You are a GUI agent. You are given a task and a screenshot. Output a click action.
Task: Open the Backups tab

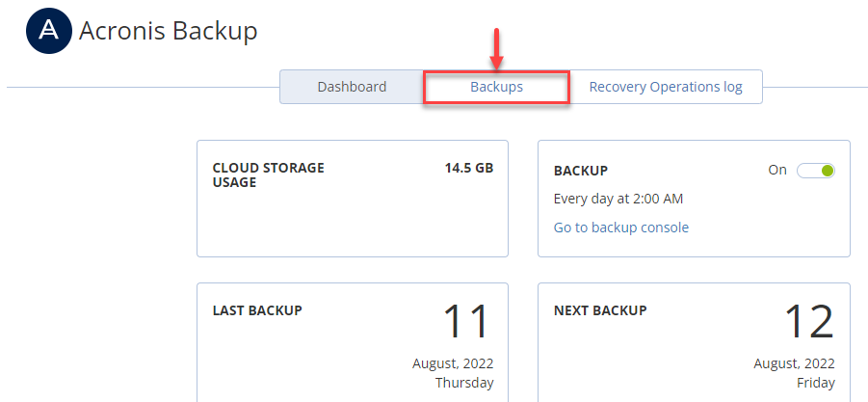tap(496, 87)
